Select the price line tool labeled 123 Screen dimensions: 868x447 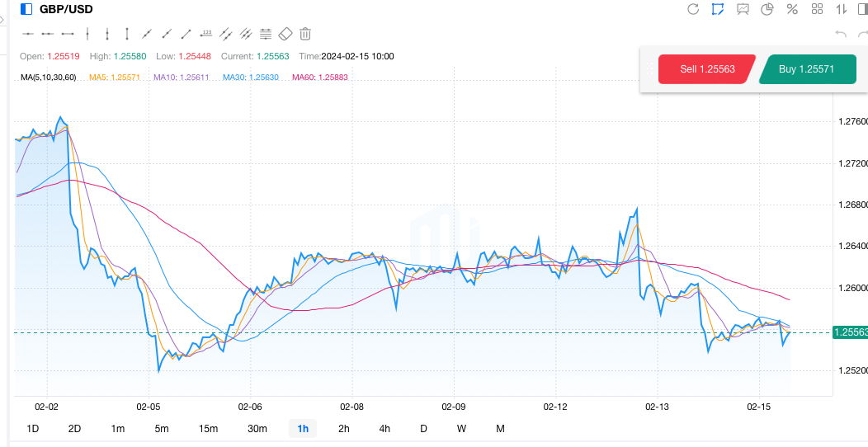pyautogui.click(x=206, y=34)
